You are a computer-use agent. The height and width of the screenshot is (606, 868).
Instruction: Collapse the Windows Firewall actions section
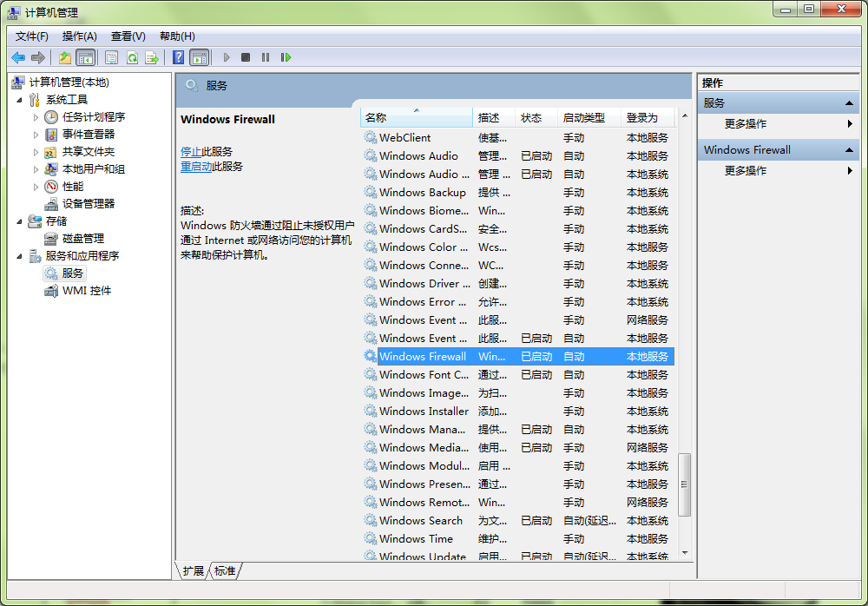(x=849, y=150)
